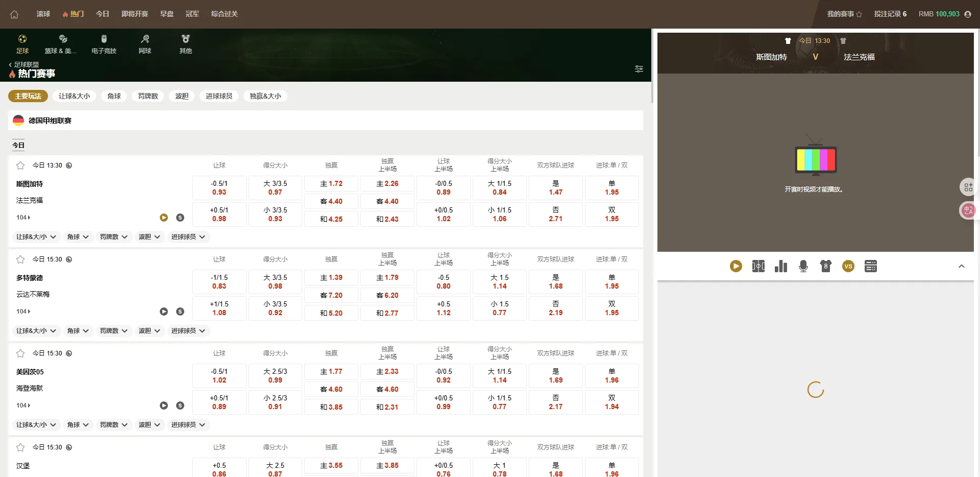Favorite the 斯图加特 vs 法兰克福 match star
This screenshot has height=477, width=980.
coord(20,165)
